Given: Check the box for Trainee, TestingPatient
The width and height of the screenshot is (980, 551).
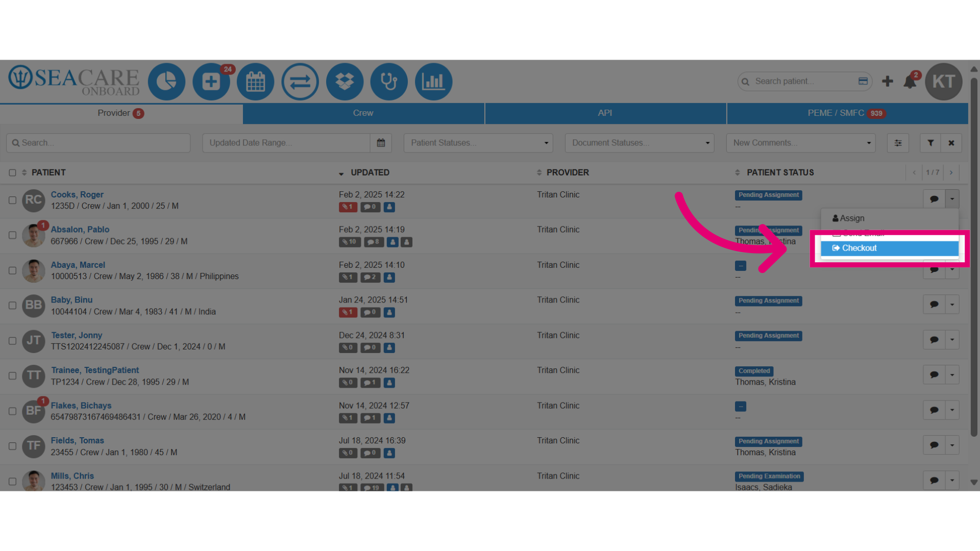Looking at the screenshot, I should [12, 376].
